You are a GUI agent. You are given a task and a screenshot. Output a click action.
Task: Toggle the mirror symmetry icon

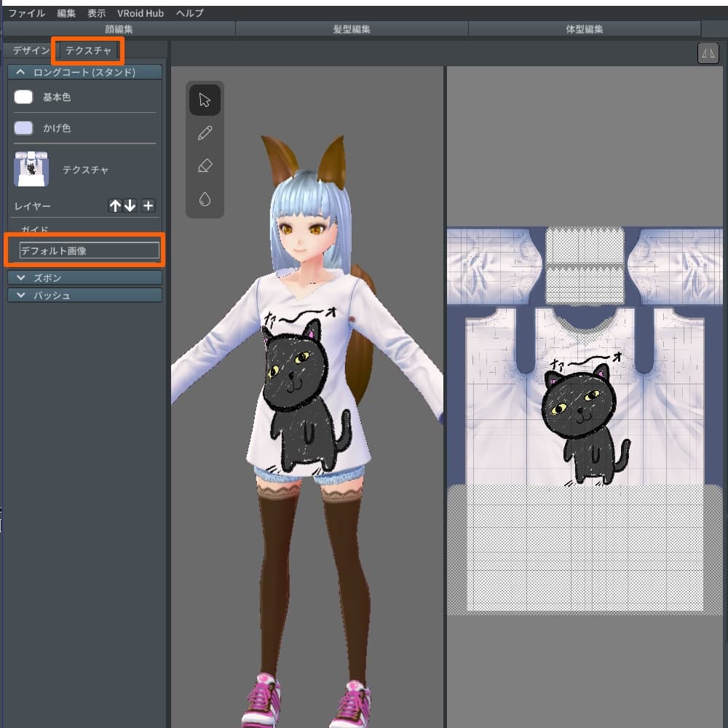708,53
